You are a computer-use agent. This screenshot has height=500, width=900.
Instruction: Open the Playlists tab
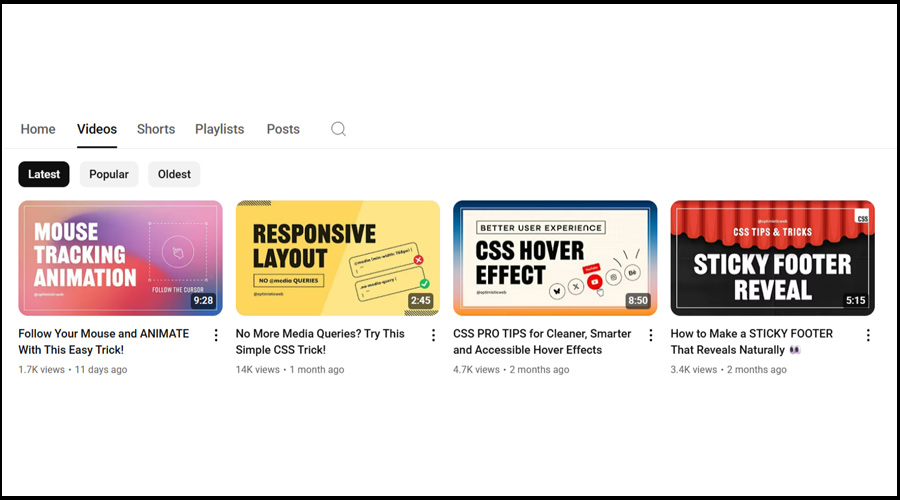tap(220, 129)
